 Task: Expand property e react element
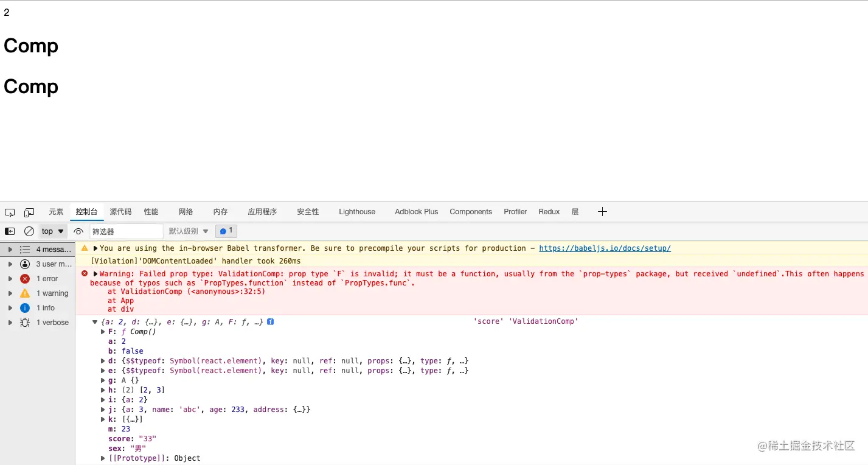(x=103, y=371)
